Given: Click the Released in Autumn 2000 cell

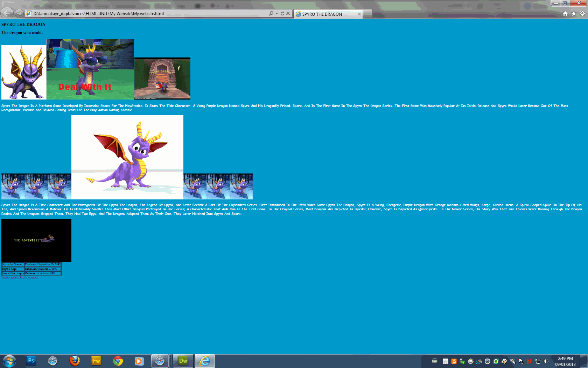Looking at the screenshot, I should click(x=43, y=273).
